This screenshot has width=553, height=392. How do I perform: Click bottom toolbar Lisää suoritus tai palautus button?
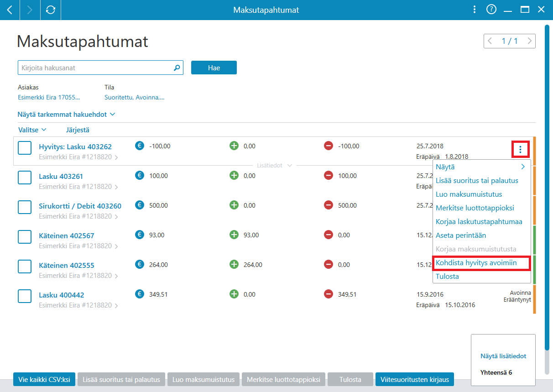pyautogui.click(x=121, y=379)
